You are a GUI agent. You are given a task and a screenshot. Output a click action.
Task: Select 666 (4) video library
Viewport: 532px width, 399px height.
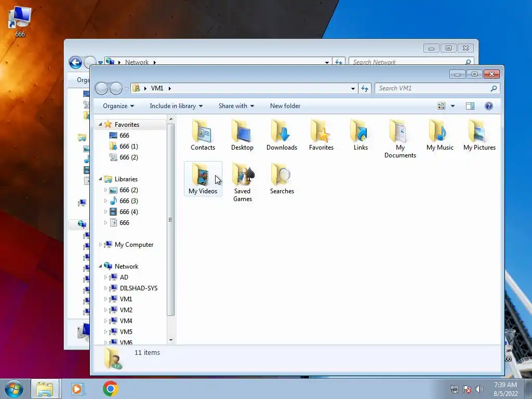pos(129,212)
